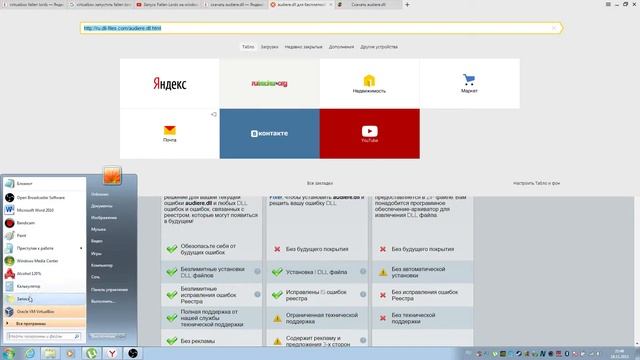Open the ВКонтакте blue tile
640x360 pixels.
pos(269,134)
